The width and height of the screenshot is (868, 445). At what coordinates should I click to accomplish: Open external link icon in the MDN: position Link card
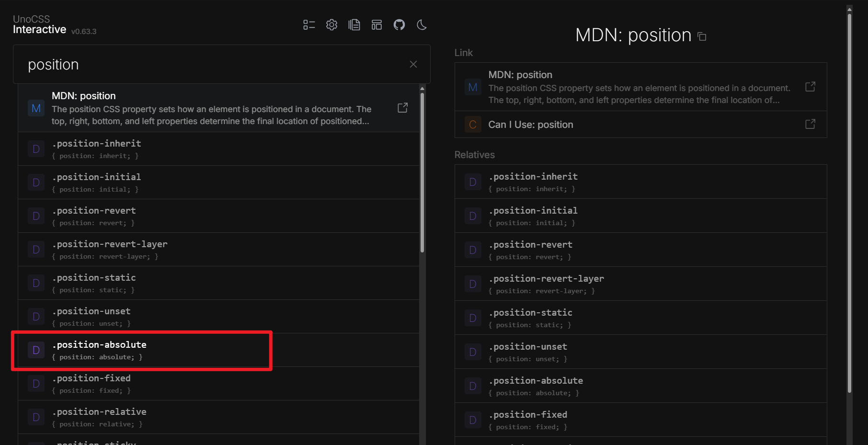click(810, 87)
